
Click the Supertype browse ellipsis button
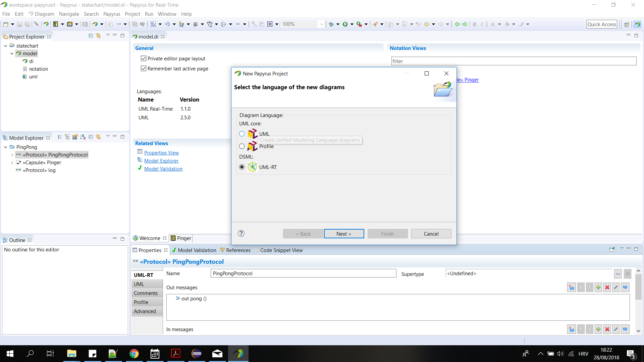618,274
